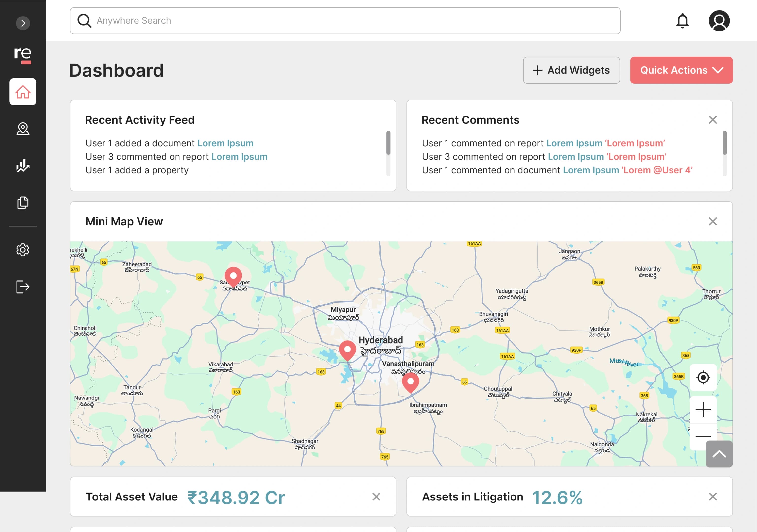Open the Quick Actions dropdown
The height and width of the screenshot is (532, 757).
[681, 70]
